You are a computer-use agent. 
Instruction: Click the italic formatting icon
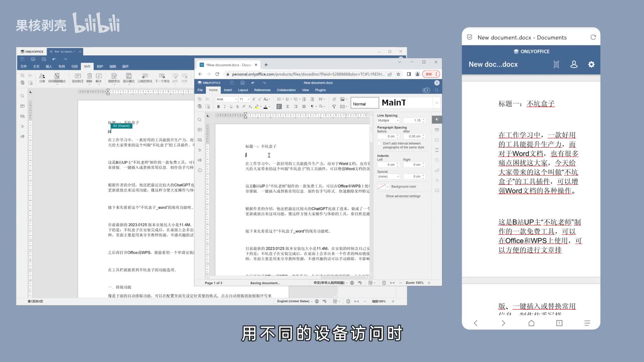pyautogui.click(x=225, y=107)
